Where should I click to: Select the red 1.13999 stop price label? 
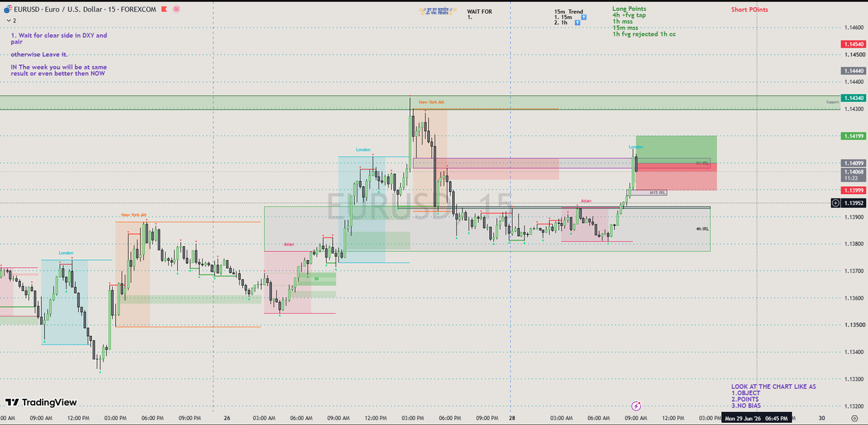click(854, 190)
